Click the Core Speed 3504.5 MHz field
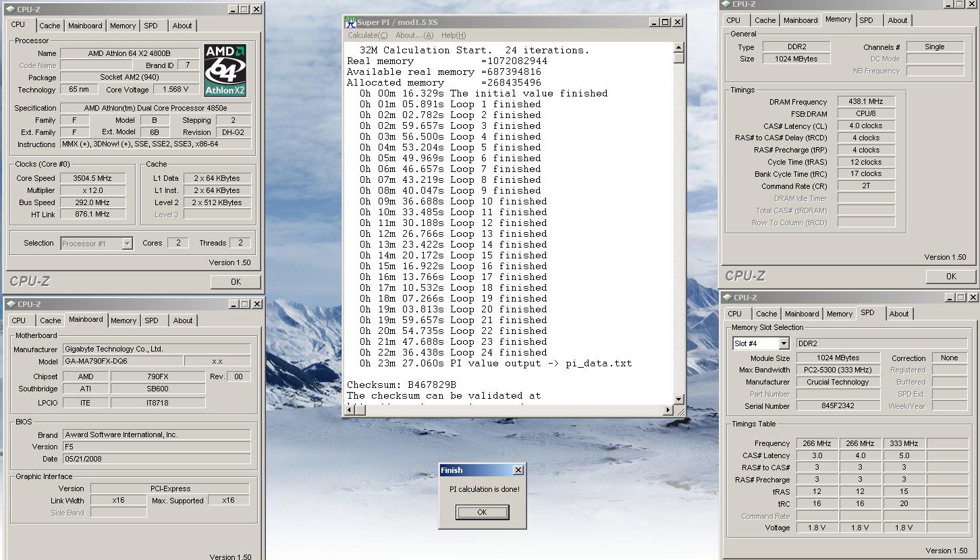Viewport: 980px width, 560px height. 93,178
